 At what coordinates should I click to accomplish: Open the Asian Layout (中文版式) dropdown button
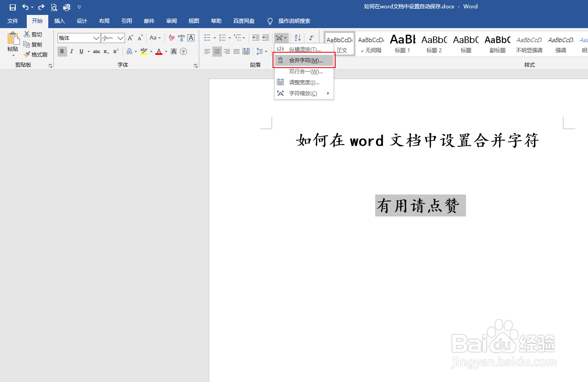coord(281,38)
